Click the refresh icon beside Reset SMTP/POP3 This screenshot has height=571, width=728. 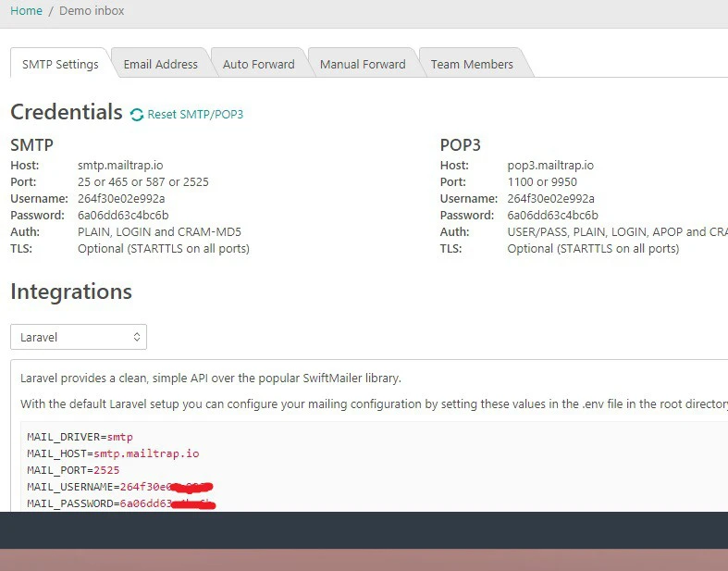click(x=137, y=115)
